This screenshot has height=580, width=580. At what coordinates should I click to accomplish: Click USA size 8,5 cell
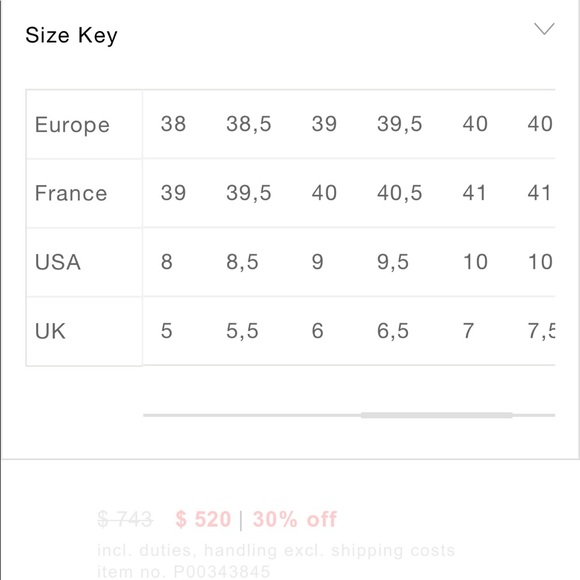coord(242,262)
